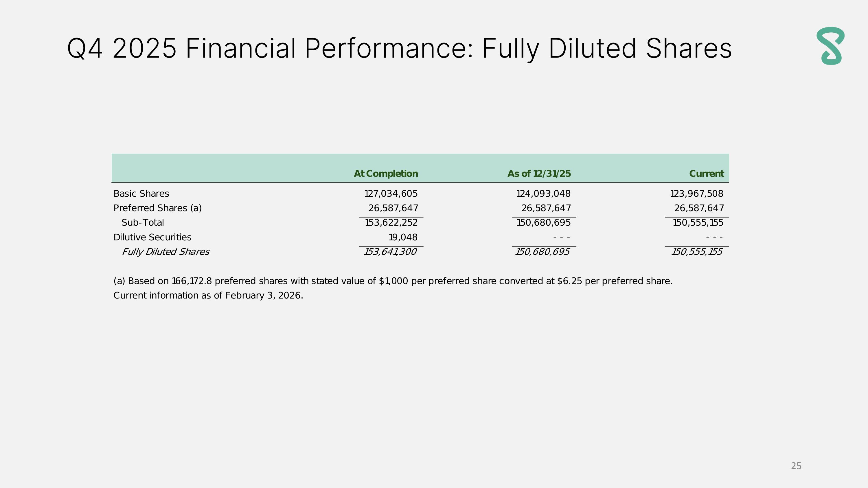This screenshot has height=488, width=868.
Task: Click the value 127,034,605 in Basic Shares
Action: pyautogui.click(x=391, y=194)
